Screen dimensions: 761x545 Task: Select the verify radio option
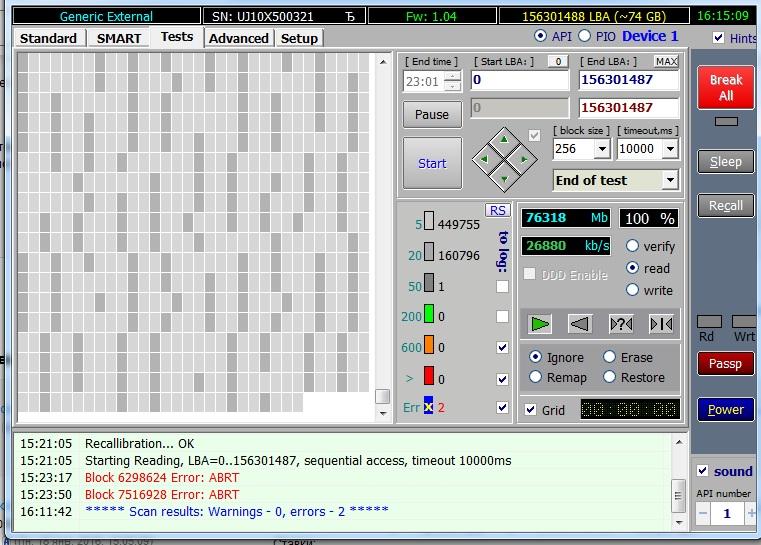click(x=632, y=246)
